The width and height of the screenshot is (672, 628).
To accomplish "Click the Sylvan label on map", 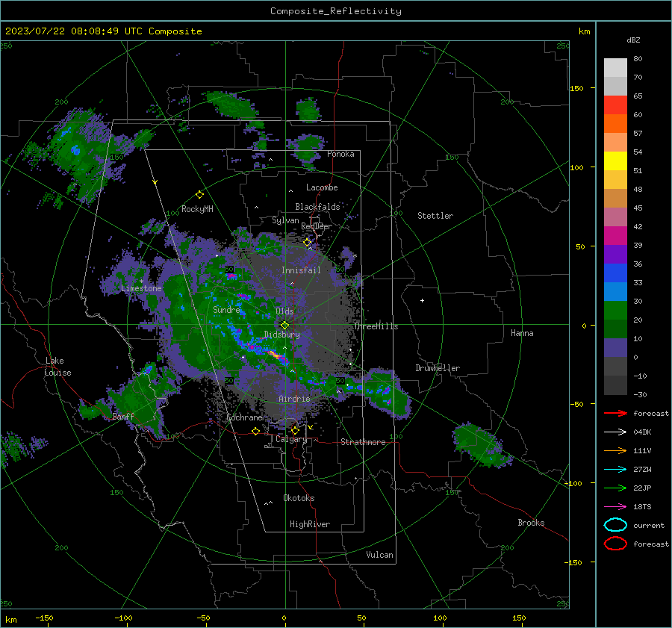I will pos(285,220).
